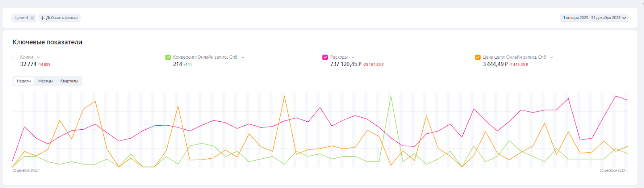Image resolution: width=644 pixels, height=188 pixels.
Task: Toggle the orange Цена цели checkbox
Action: (478, 57)
